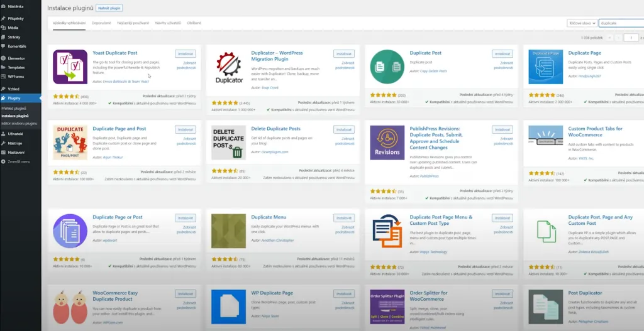Click the Uživatelé users icon

(x=3, y=134)
